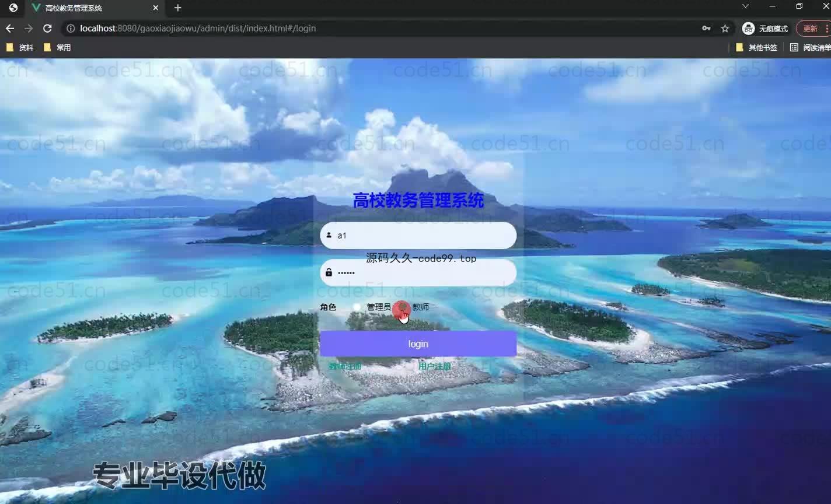The width and height of the screenshot is (831, 504).
Task: Reload the page with refresh icon
Action: coord(47,28)
